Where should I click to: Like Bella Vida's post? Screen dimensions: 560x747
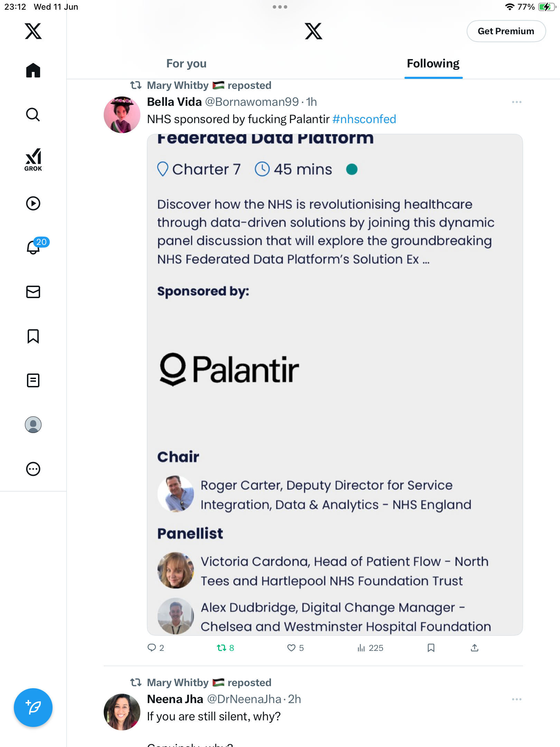(296, 648)
